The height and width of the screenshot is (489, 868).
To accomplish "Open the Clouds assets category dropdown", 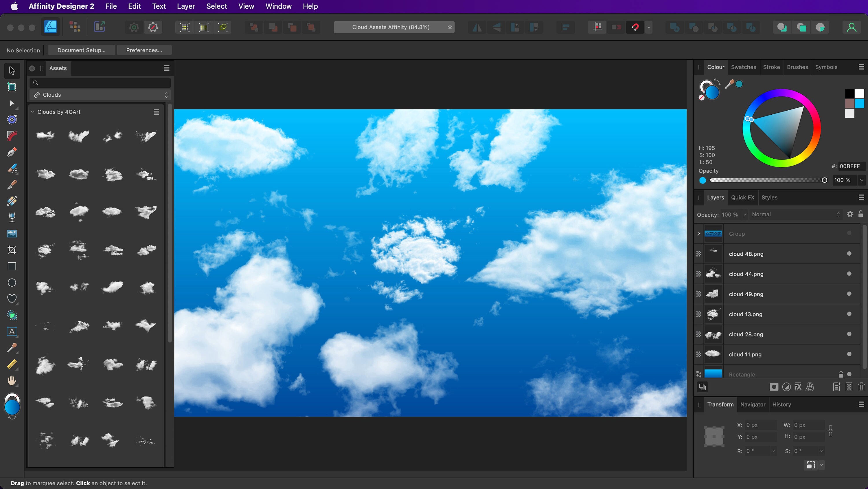I will point(166,95).
